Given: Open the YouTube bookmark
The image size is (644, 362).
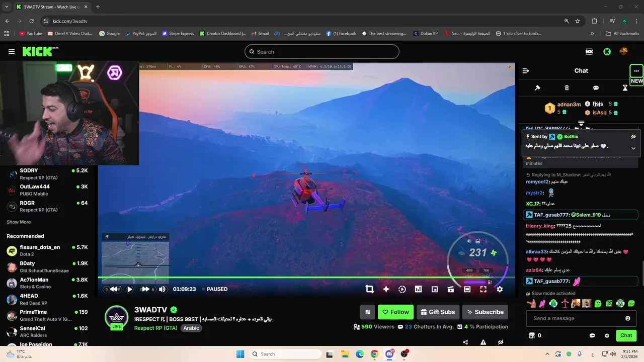Looking at the screenshot, I should pos(31,34).
